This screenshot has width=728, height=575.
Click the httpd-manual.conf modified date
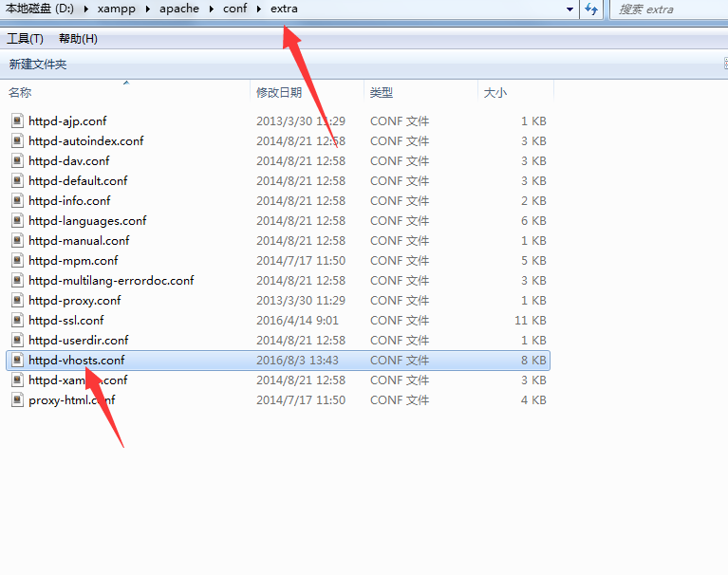[301, 240]
